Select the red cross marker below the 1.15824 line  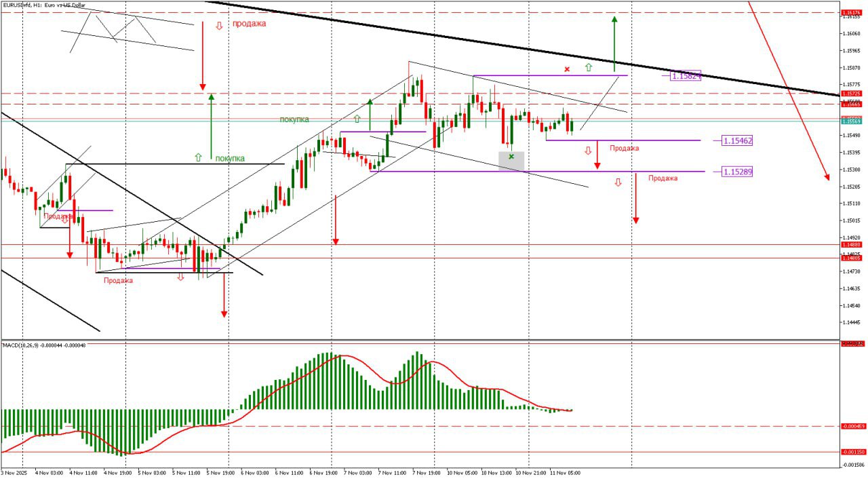pos(567,69)
